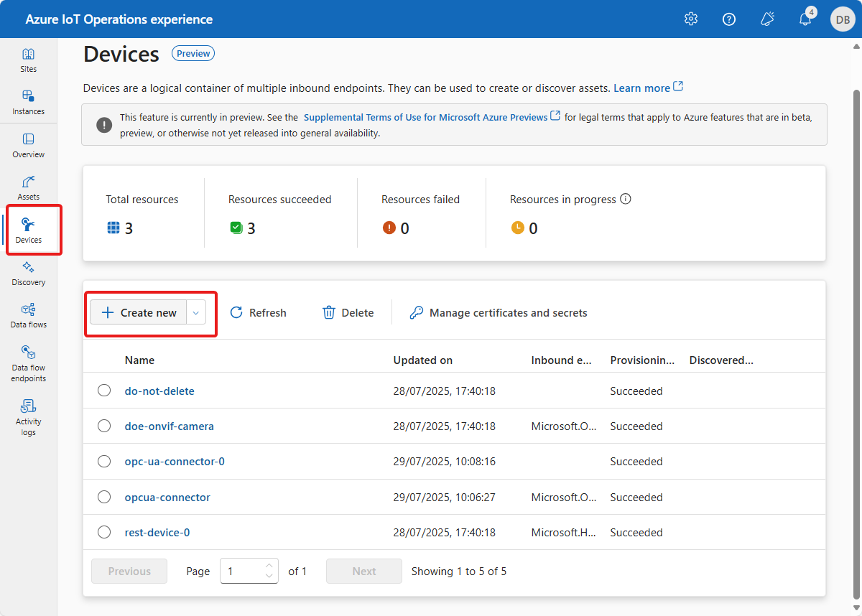Viewport: 862px width, 616px height.
Task: Open the rest-device-0 device link
Action: click(x=157, y=532)
